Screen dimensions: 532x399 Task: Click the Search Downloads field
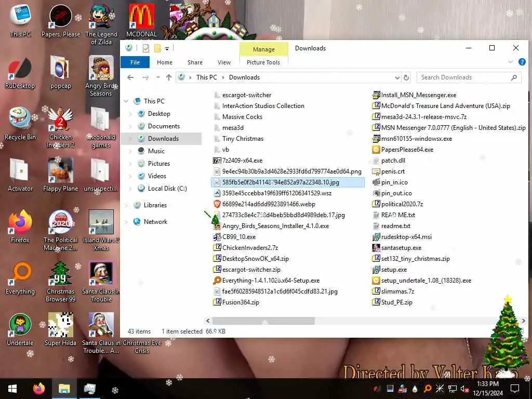(469, 78)
